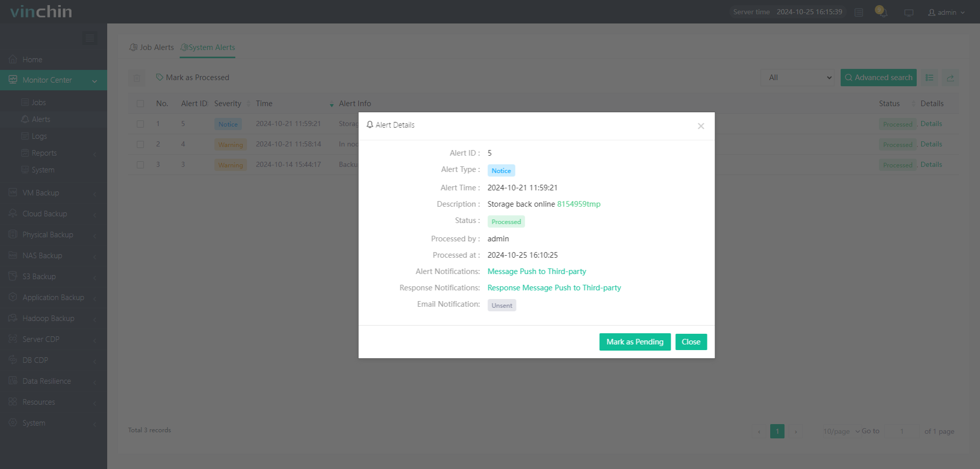Open Message Push to Third-party link
The width and height of the screenshot is (980, 469).
(x=536, y=271)
